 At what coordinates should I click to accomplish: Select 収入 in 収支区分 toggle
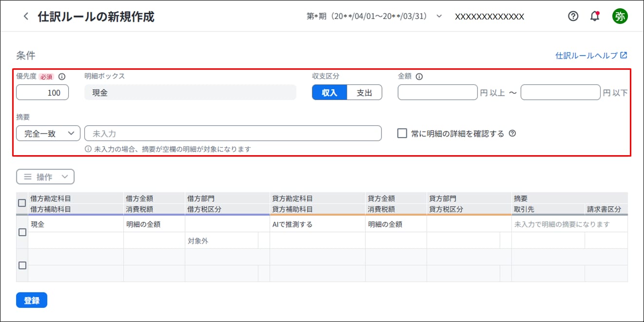point(330,92)
